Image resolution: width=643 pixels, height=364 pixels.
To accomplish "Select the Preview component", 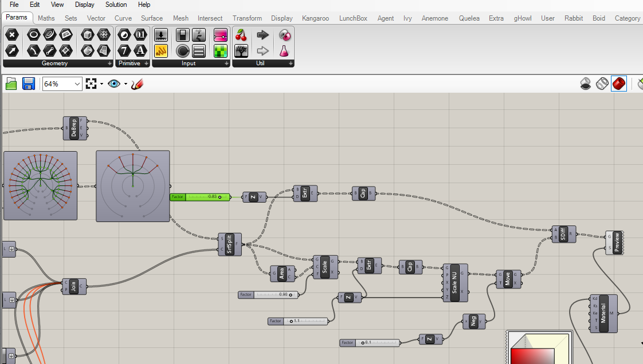I will [x=615, y=243].
